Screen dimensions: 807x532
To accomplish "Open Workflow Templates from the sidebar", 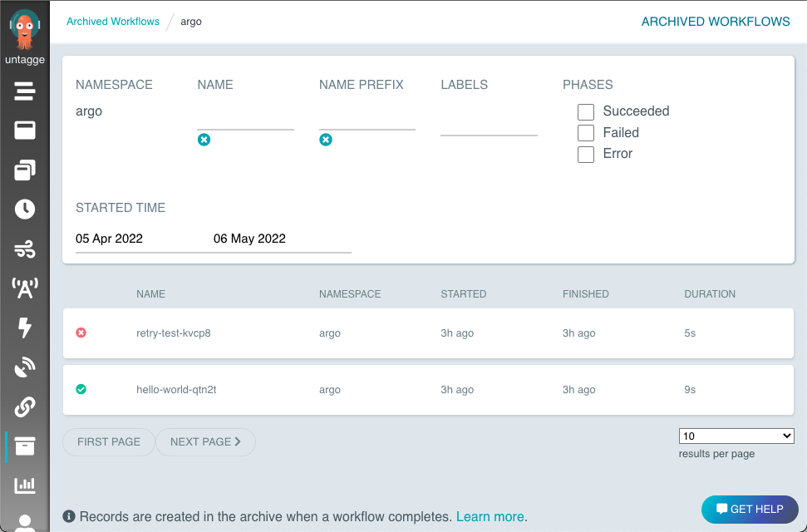I will coord(25,130).
